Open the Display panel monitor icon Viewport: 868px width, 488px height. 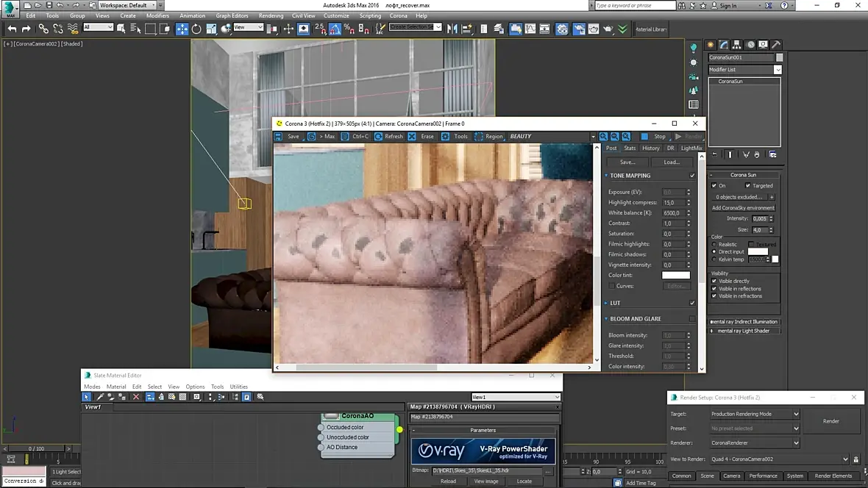pyautogui.click(x=763, y=45)
